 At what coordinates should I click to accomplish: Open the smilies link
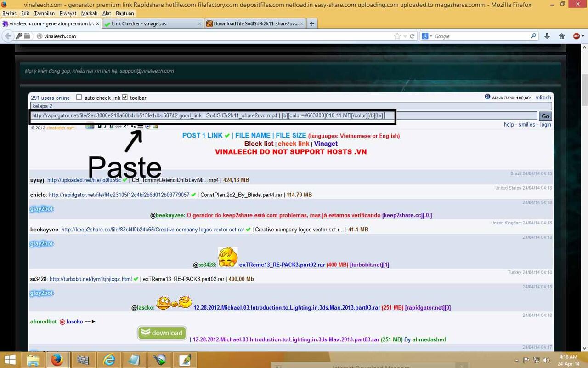pos(527,125)
